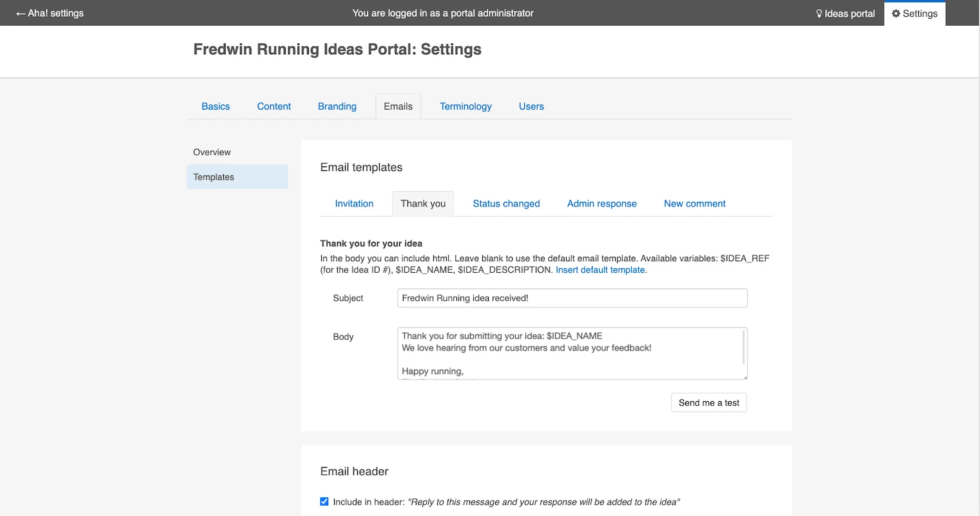Select the Emails tab
The height and width of the screenshot is (516, 980).
coord(398,106)
